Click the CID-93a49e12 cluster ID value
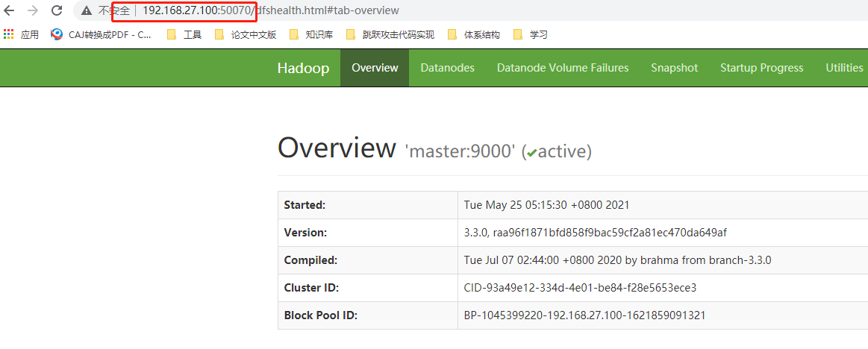Image resolution: width=868 pixels, height=349 pixels. [580, 288]
